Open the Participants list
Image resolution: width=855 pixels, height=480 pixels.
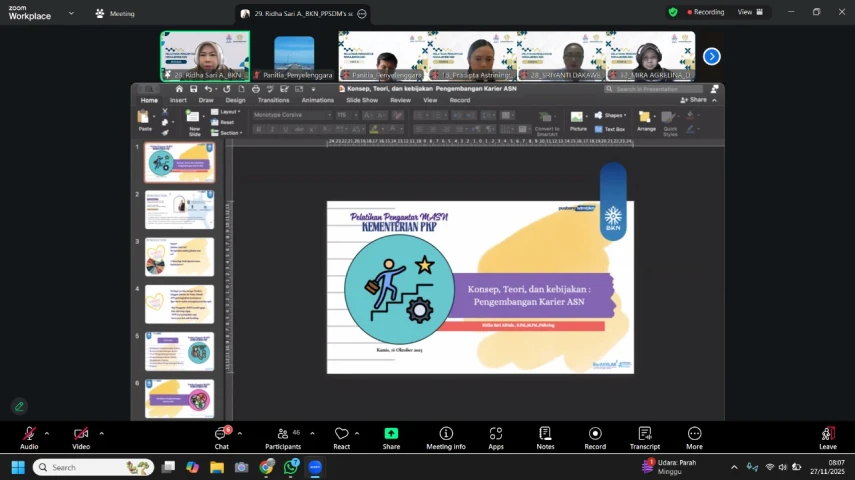[282, 438]
